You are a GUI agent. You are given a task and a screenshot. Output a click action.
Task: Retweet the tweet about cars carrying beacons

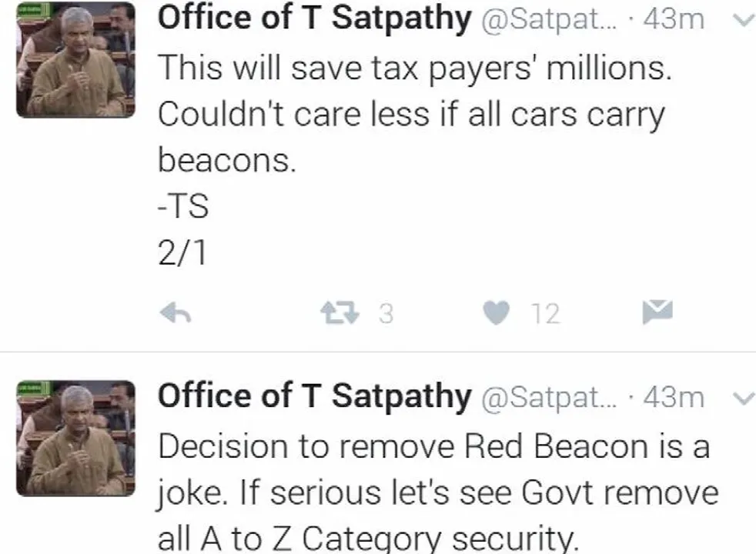tap(340, 312)
